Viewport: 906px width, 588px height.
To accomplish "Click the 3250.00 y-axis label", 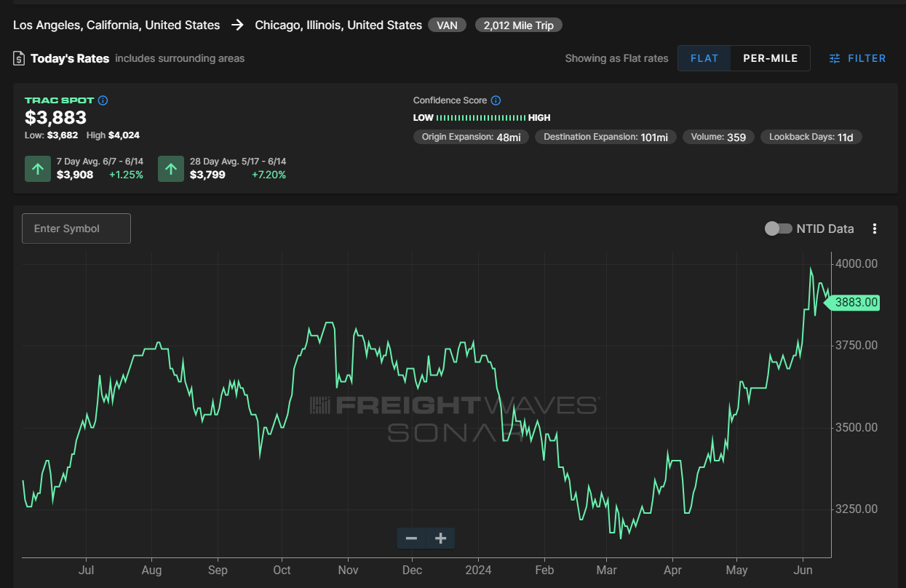I will pos(857,509).
